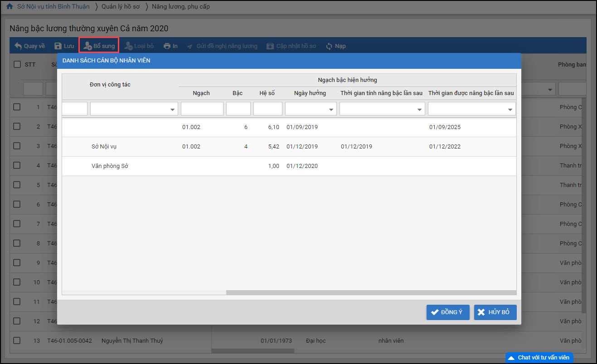Viewport: 597px width, 364px height.
Task: Go to Quản lý hồ sơ breadcrumb
Action: (x=120, y=7)
